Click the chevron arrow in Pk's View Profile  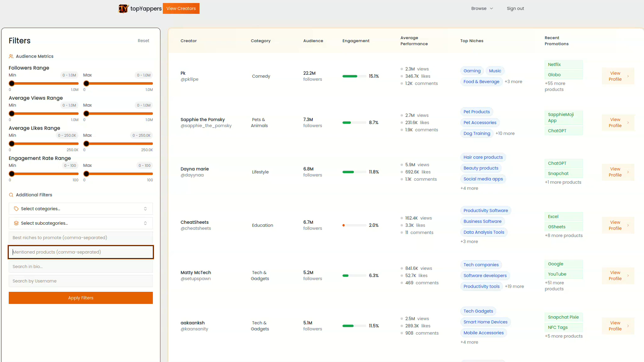(x=628, y=76)
